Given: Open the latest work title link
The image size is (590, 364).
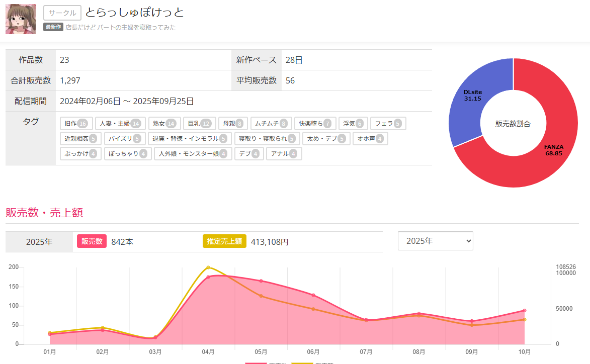Looking at the screenshot, I should (120, 28).
